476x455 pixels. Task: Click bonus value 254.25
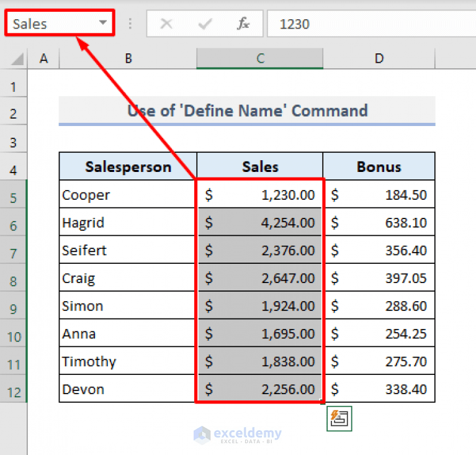(x=380, y=333)
